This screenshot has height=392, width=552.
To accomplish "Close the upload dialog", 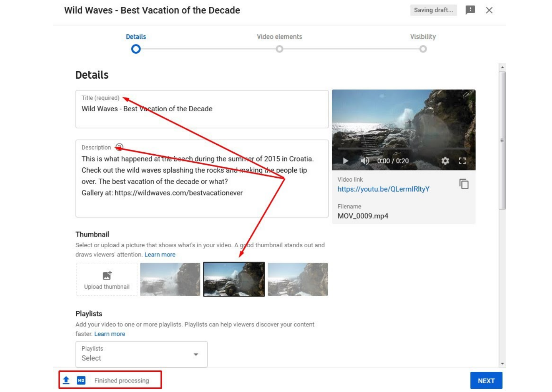I will pyautogui.click(x=489, y=10).
